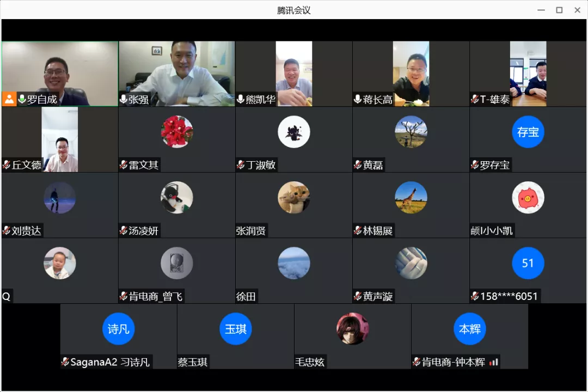Image resolution: width=588 pixels, height=392 pixels.
Task: Select the blue 玉琪 avatar circle
Action: (x=236, y=329)
